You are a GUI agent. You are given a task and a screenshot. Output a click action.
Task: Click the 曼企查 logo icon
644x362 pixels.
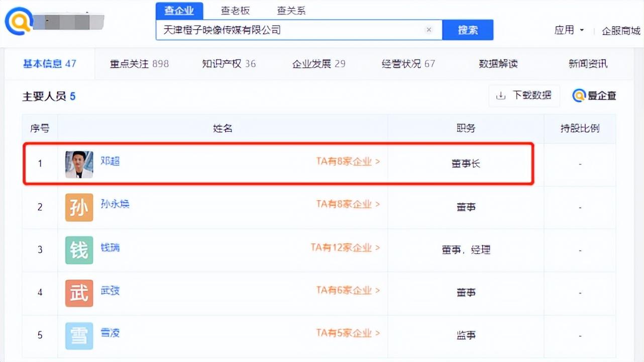coord(579,96)
